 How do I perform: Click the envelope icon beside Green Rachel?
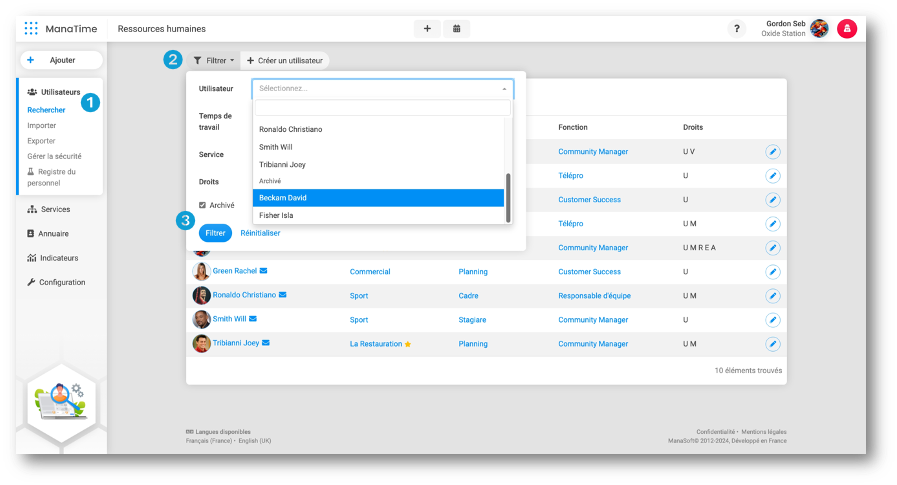pyautogui.click(x=264, y=271)
